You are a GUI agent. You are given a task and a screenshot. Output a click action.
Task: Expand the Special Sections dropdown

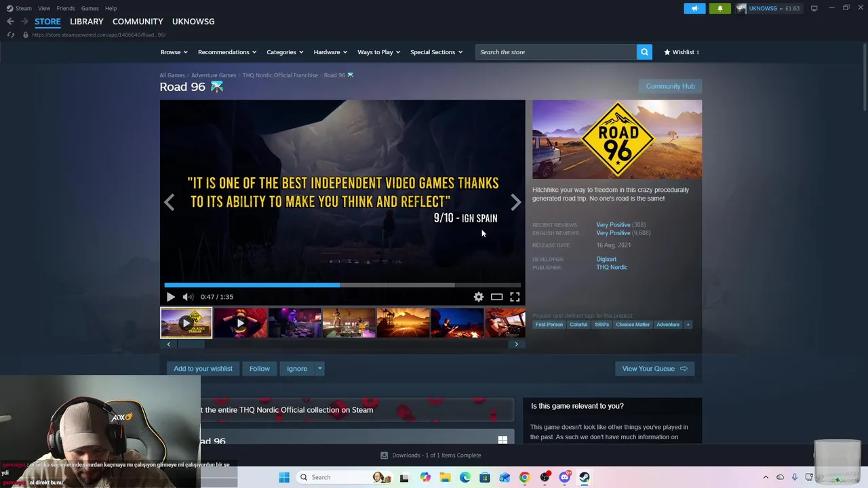point(437,52)
